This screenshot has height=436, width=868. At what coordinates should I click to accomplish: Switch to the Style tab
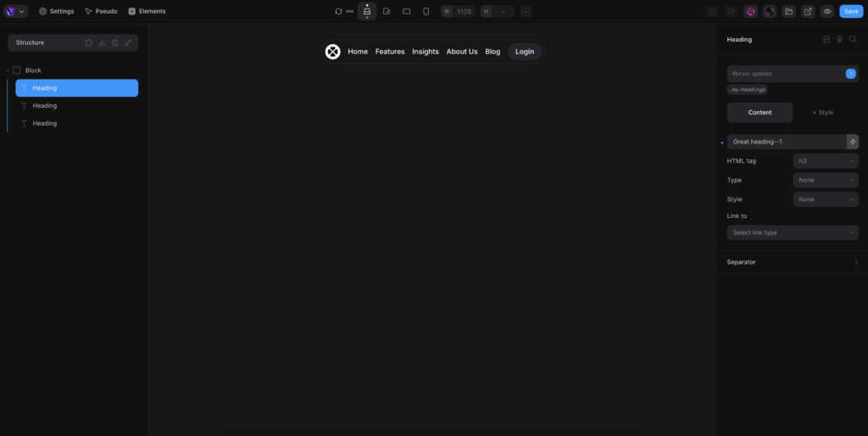[x=826, y=113]
